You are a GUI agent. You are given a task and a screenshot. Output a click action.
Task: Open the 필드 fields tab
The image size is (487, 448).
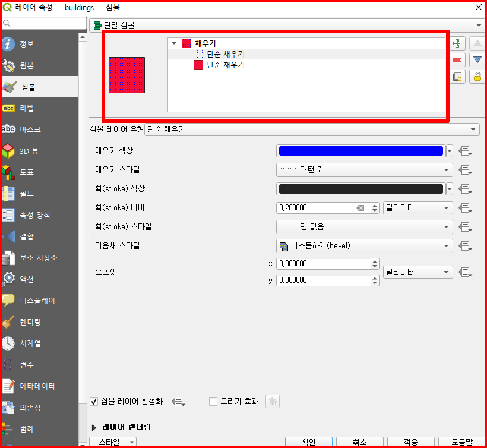[40, 194]
